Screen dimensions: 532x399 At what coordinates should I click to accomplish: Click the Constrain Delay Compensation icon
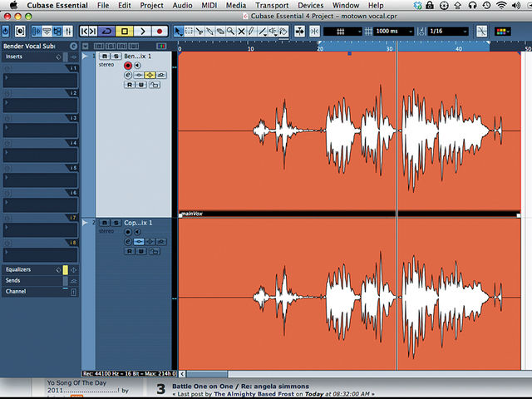pyautogui.click(x=20, y=32)
